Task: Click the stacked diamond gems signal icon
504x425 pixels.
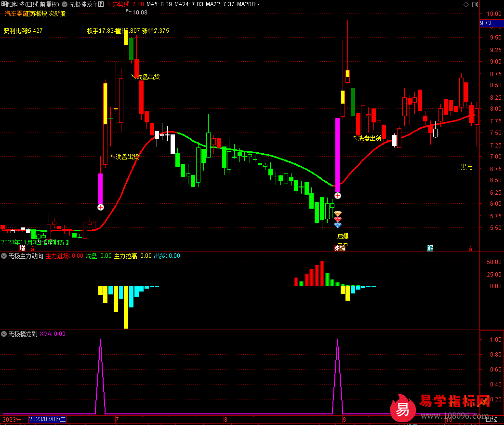Action: coord(338,219)
